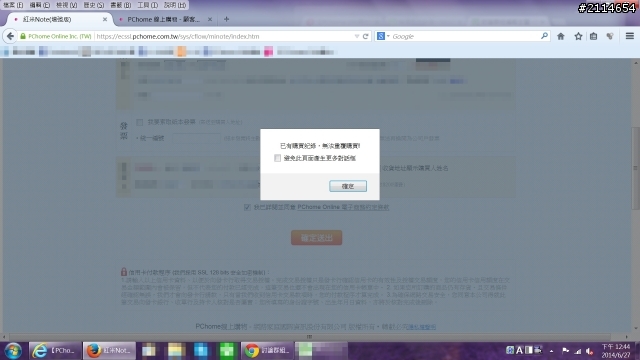Tick the prevent more dialogs checkbox
This screenshot has width=640, height=360.
point(278,158)
